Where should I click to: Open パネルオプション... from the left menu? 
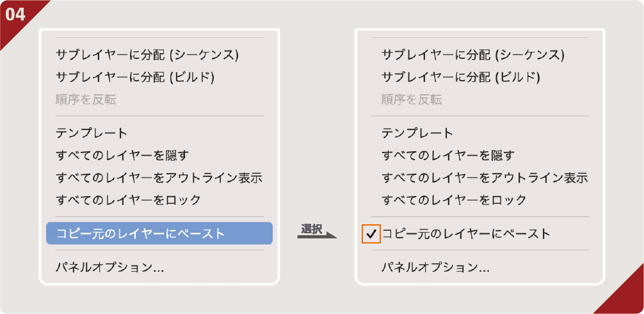[x=110, y=267]
